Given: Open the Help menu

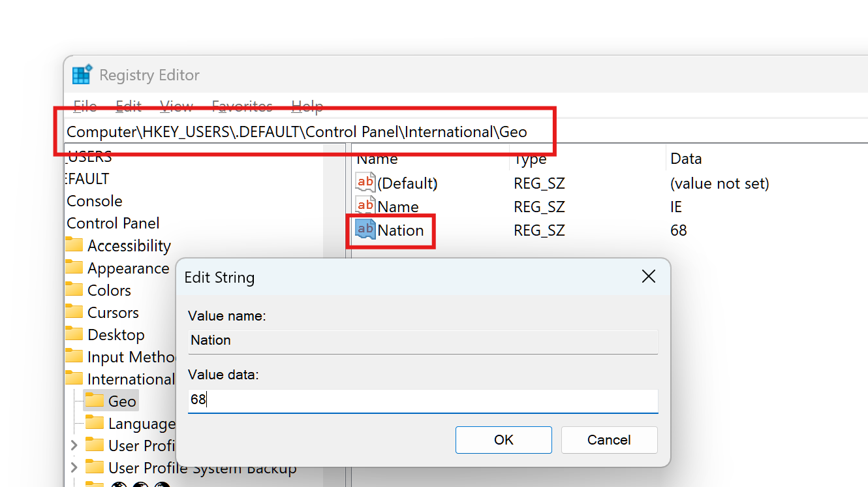Looking at the screenshot, I should point(307,106).
